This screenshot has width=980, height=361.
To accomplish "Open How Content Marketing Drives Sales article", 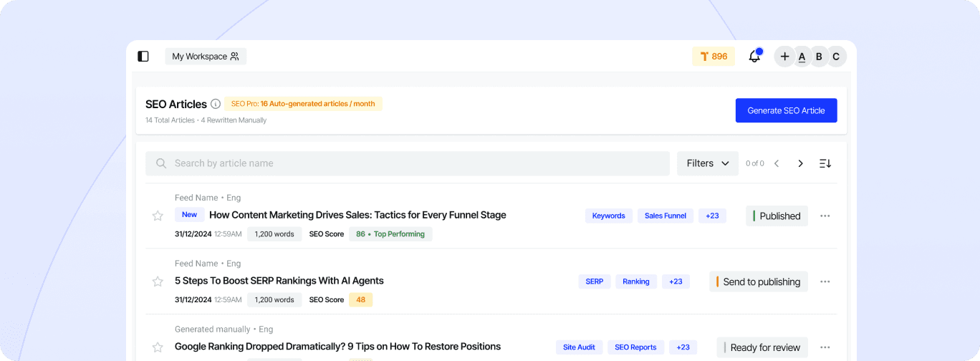I will (357, 215).
